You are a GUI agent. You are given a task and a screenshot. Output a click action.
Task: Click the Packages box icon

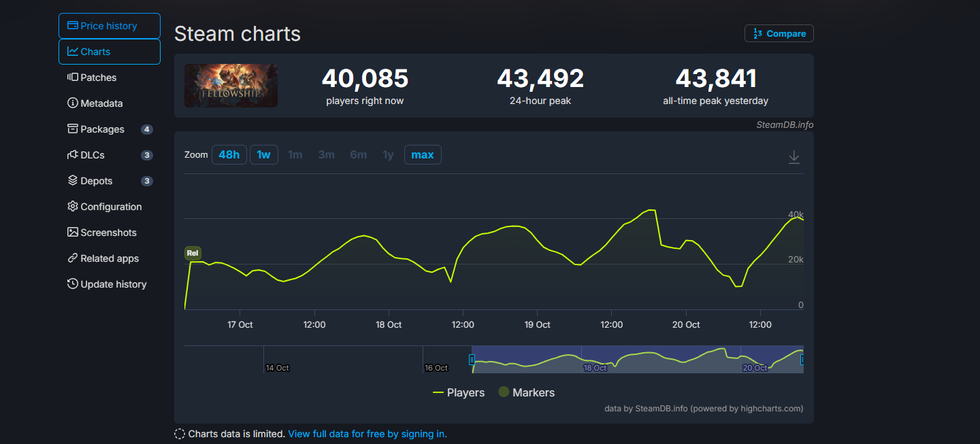pyautogui.click(x=73, y=129)
